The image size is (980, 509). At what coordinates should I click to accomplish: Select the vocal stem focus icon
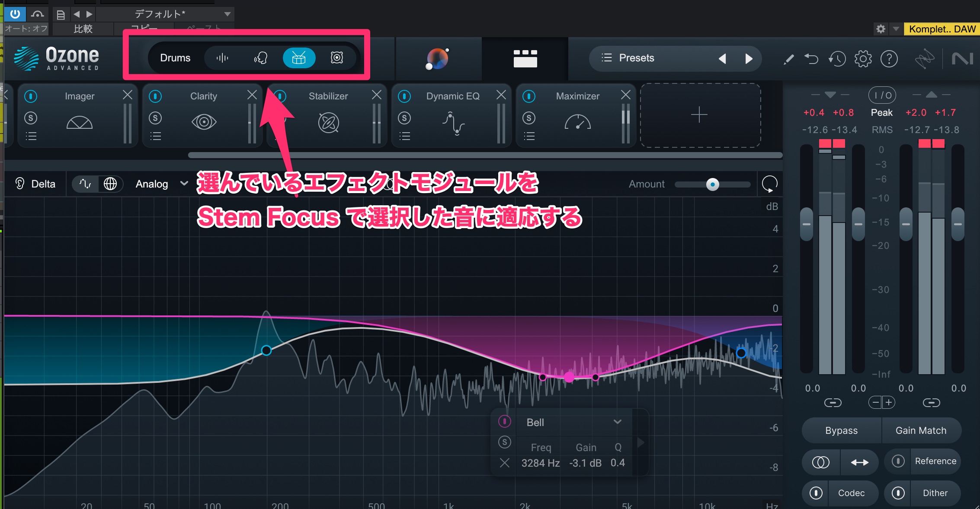tap(260, 58)
